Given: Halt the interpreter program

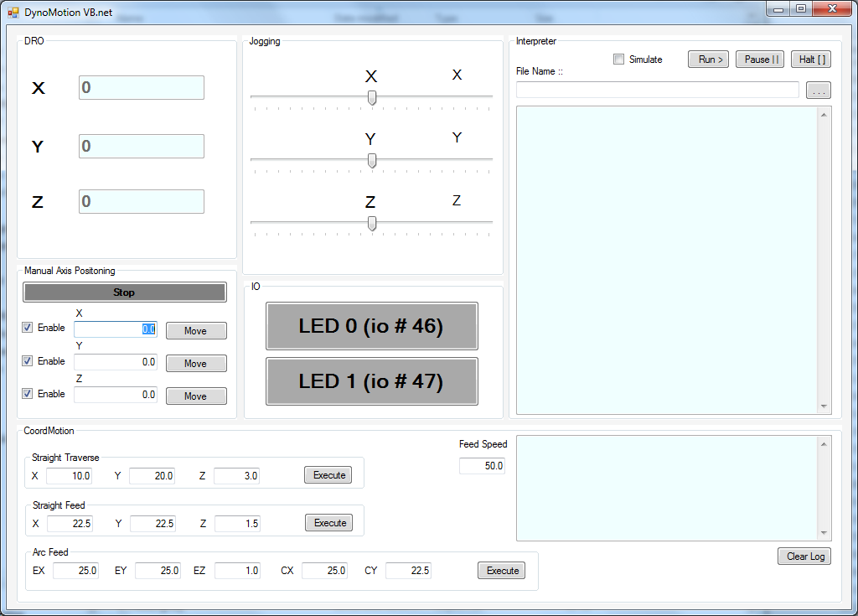Looking at the screenshot, I should point(810,60).
